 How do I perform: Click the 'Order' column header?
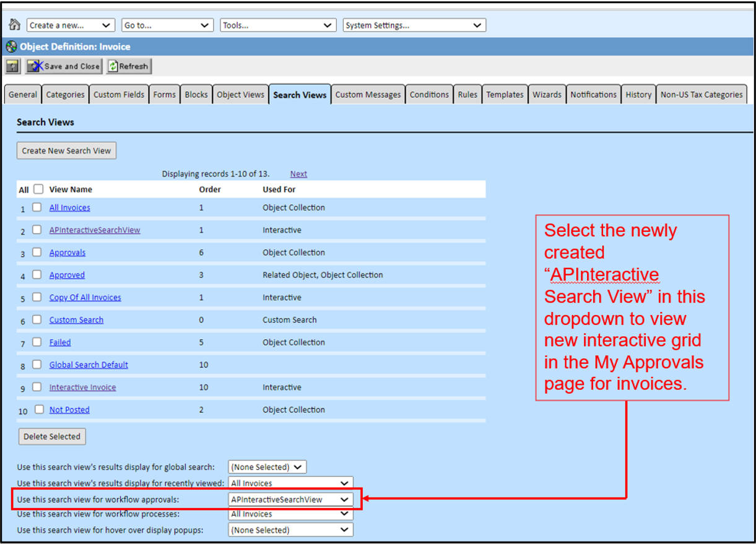(x=210, y=189)
